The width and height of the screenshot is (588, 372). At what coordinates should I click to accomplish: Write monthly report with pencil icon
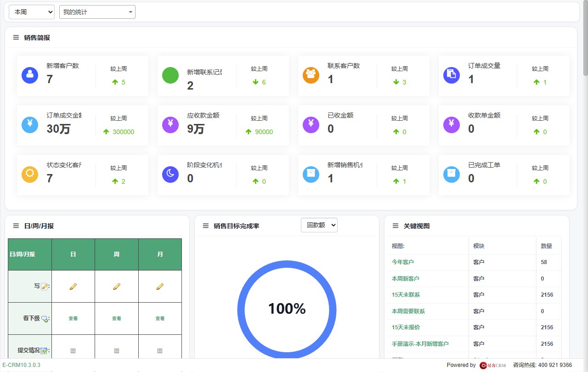(x=160, y=287)
